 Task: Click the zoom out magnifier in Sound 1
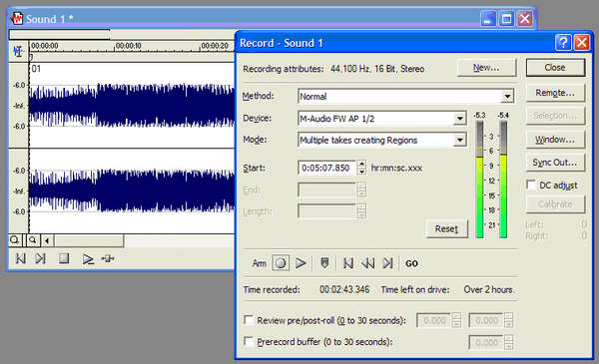click(x=15, y=240)
